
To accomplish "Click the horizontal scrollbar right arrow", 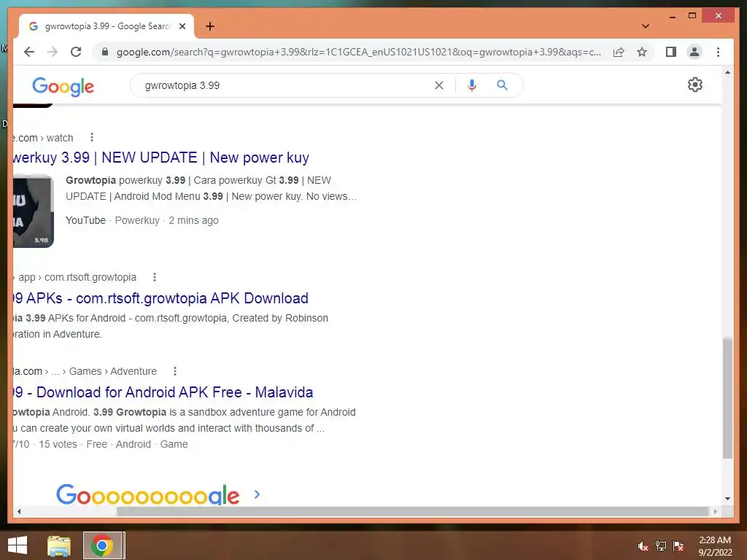I will [x=715, y=511].
